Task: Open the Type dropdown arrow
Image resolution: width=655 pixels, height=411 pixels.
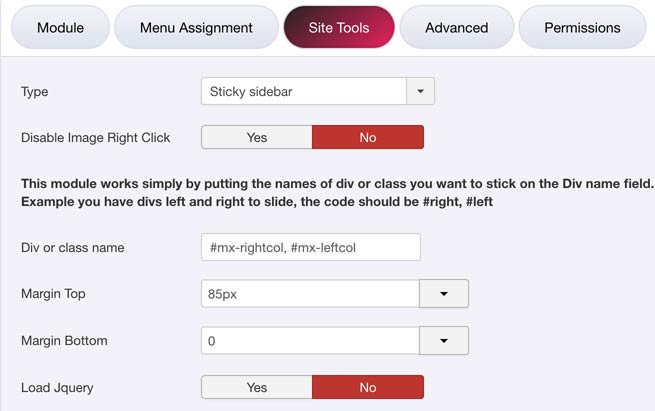Action: point(421,92)
